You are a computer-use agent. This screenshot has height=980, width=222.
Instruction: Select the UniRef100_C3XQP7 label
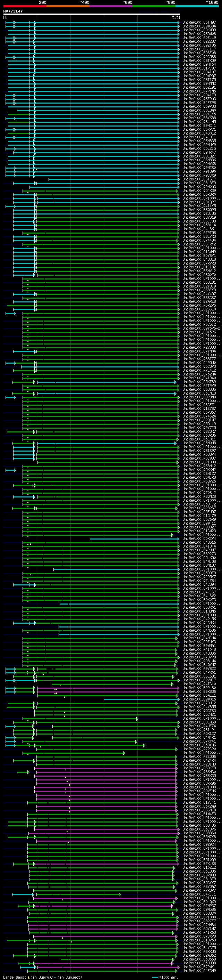pos(199,202)
